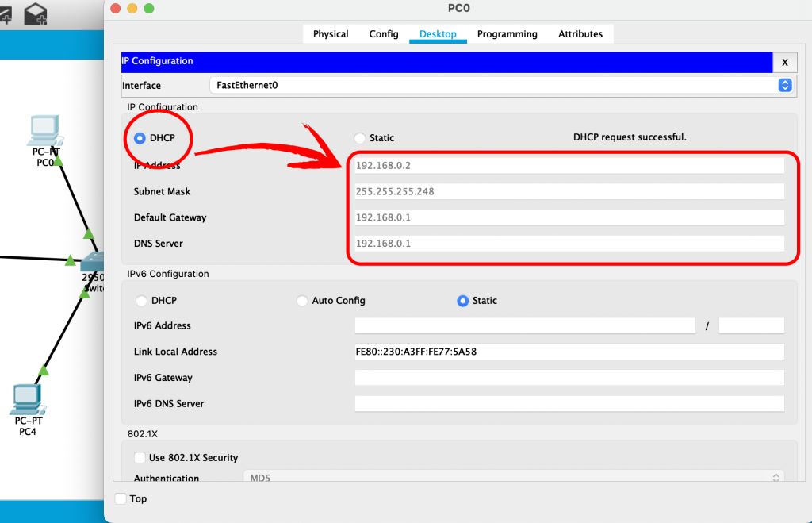The height and width of the screenshot is (523, 812).
Task: Select the IPv4 DHCP radio button
Action: 140,138
